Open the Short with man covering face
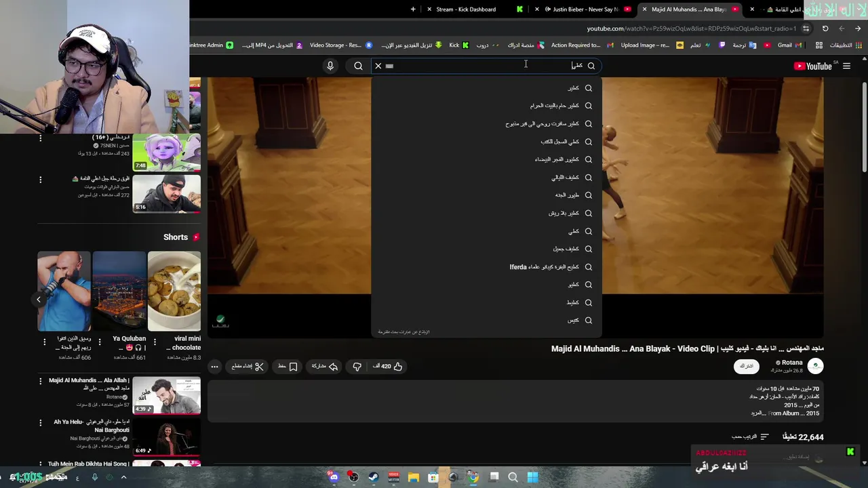The image size is (868, 488). (x=64, y=291)
